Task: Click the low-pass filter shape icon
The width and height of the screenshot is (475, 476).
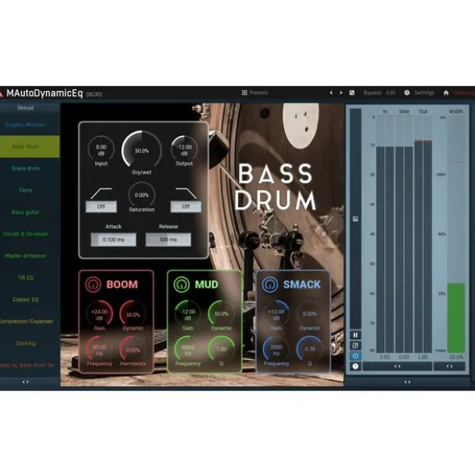Action: click(x=186, y=193)
